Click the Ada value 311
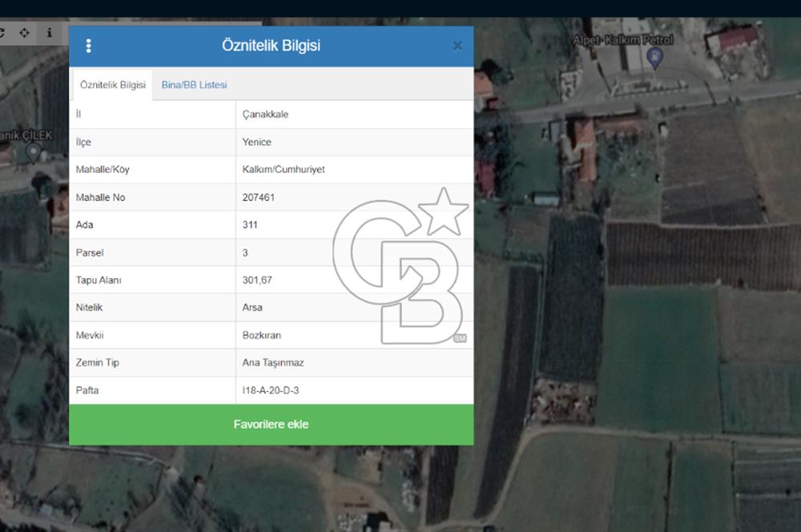 click(x=250, y=225)
